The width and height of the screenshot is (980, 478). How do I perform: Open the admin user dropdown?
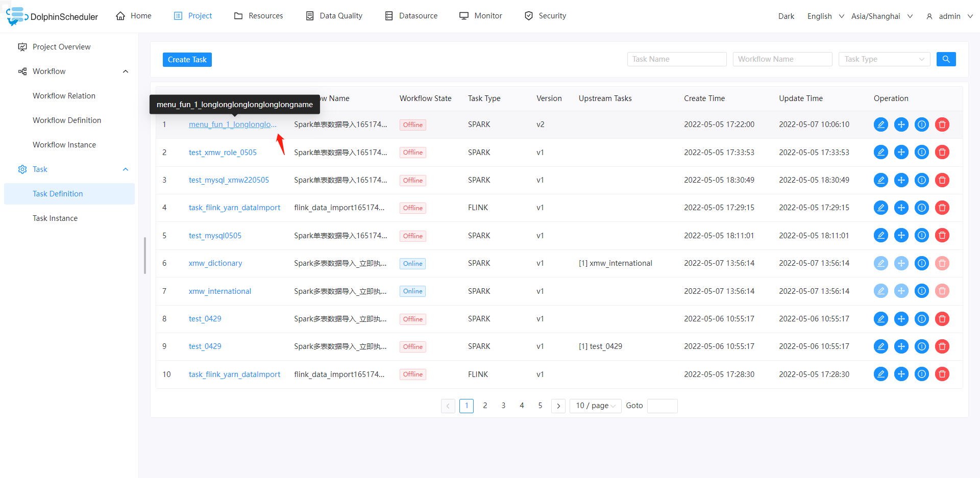[x=949, y=16]
